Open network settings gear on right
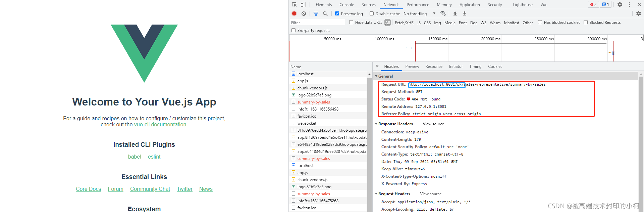The image size is (644, 212). pos(639,13)
